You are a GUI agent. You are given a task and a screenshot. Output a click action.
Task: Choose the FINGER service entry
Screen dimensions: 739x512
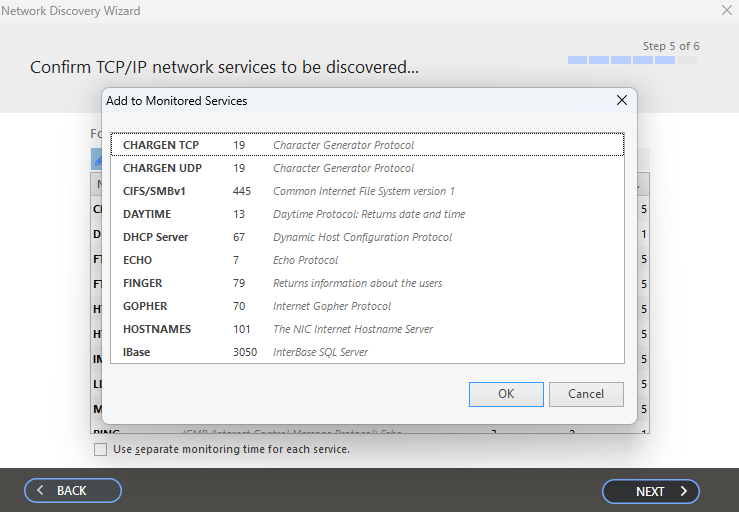coord(366,283)
